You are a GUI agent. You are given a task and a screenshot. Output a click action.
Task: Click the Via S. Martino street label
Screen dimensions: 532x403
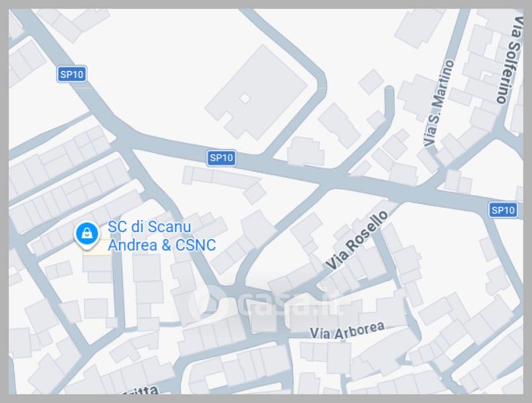coord(439,103)
